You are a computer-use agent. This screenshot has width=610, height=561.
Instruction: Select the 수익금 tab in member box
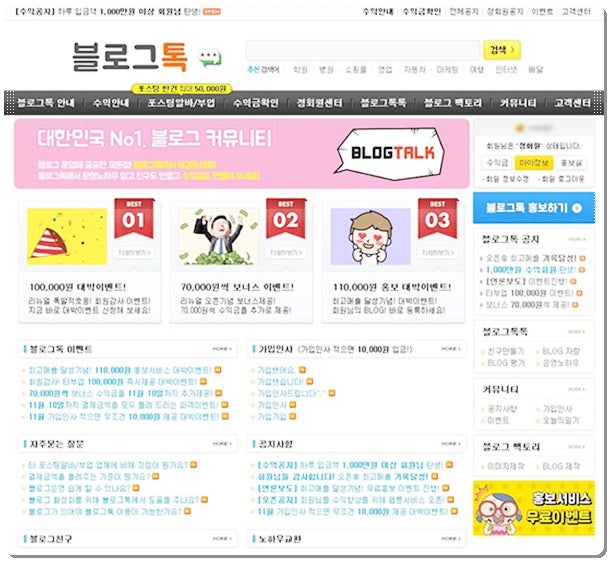[497, 163]
